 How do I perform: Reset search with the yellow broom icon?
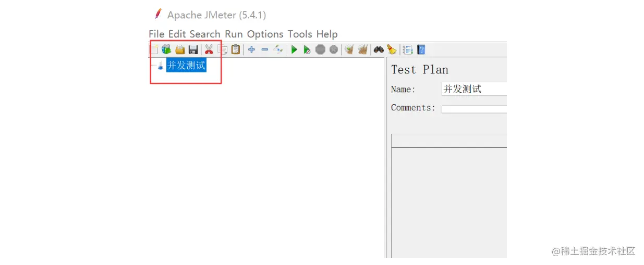(x=392, y=49)
